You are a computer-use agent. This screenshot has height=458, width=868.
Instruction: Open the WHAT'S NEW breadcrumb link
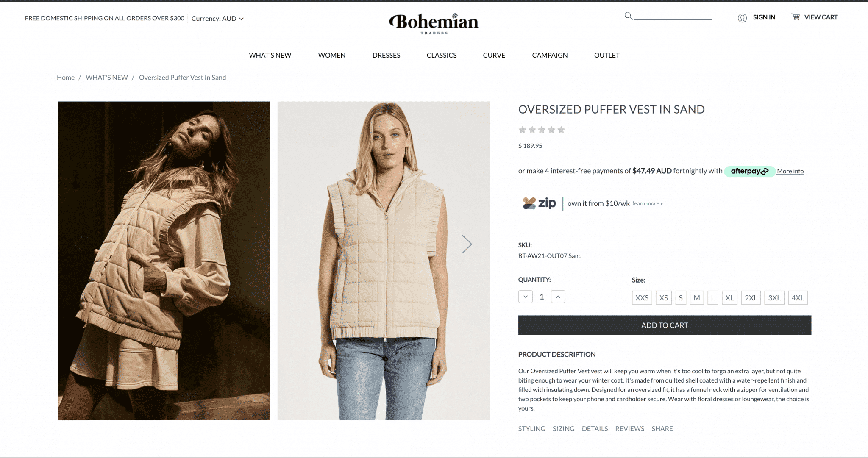(107, 78)
